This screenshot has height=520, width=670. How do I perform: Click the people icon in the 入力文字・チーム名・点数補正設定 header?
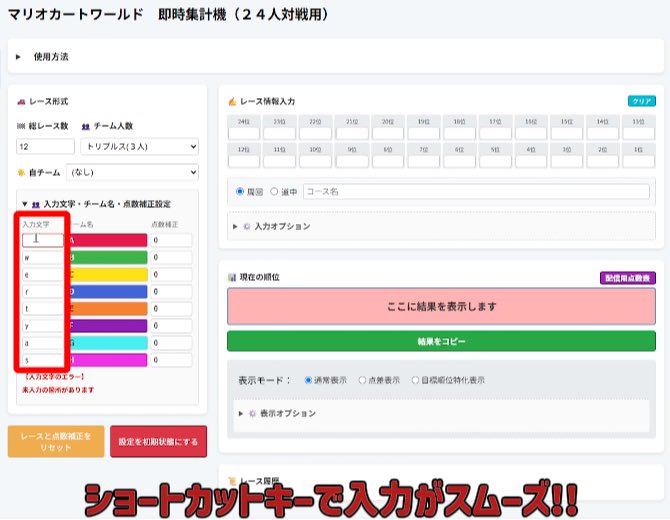[36, 205]
